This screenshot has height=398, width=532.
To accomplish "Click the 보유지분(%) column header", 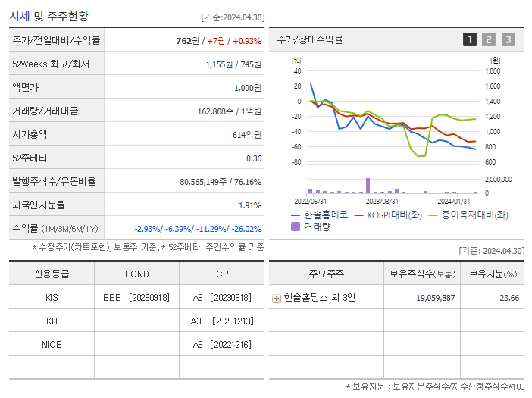I will click(x=493, y=274).
